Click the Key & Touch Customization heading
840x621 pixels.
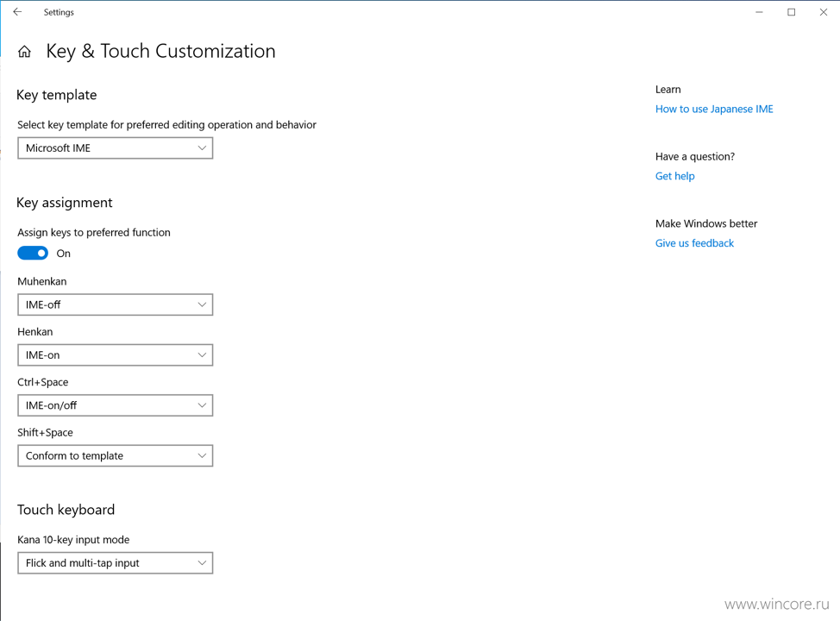pyautogui.click(x=160, y=52)
